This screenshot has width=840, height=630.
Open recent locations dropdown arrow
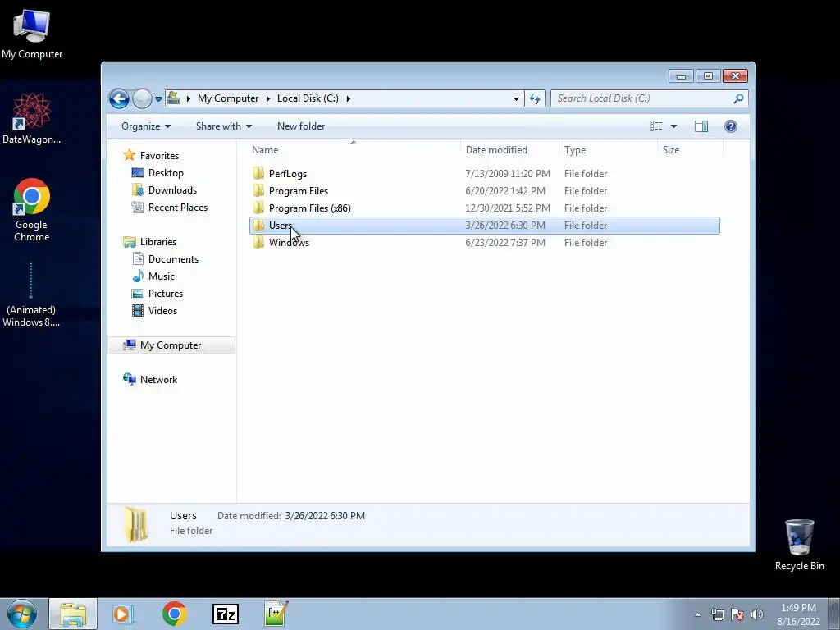158,99
